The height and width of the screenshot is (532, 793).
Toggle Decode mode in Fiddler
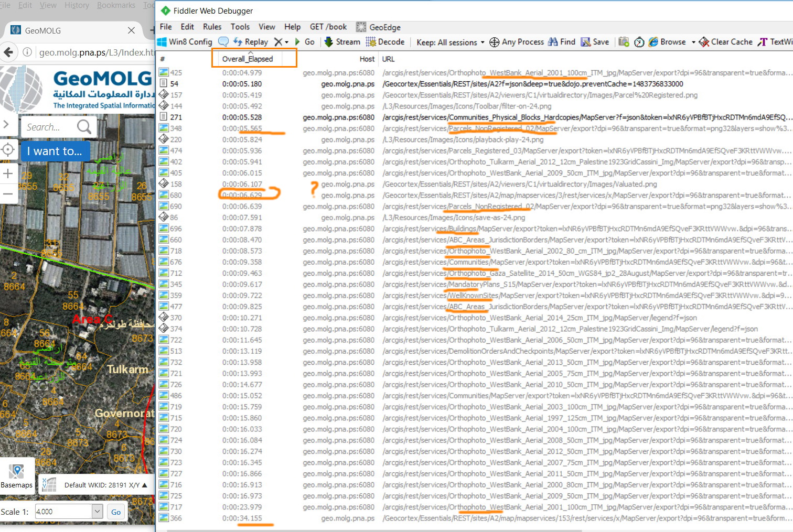pyautogui.click(x=385, y=42)
